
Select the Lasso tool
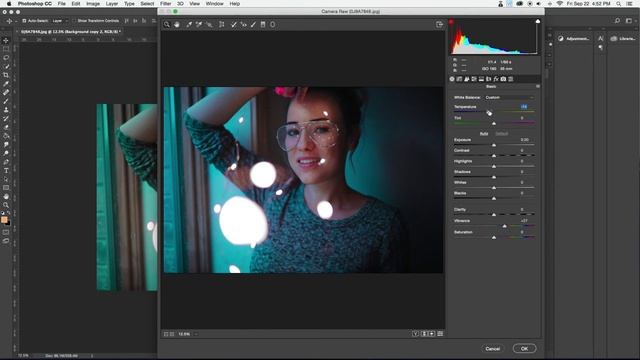point(6,58)
